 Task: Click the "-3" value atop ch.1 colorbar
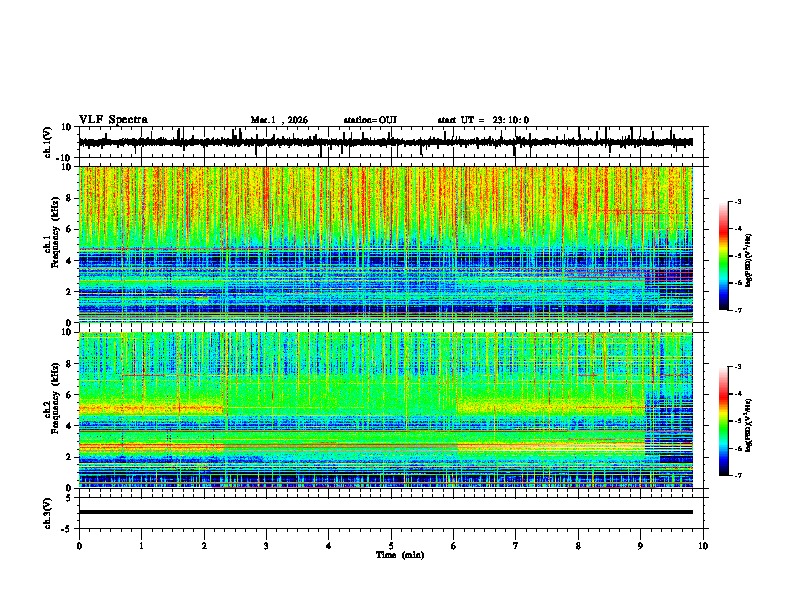[737, 202]
